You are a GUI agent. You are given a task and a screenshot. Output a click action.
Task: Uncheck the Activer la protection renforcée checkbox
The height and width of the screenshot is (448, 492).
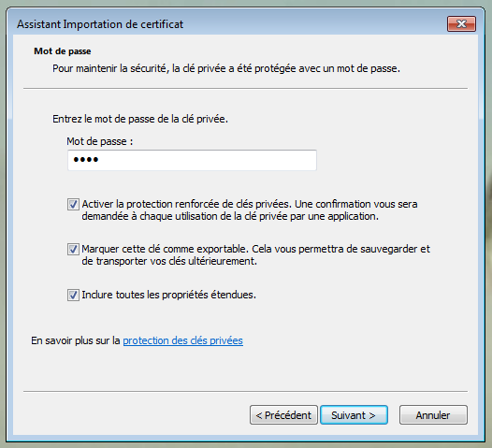73,204
